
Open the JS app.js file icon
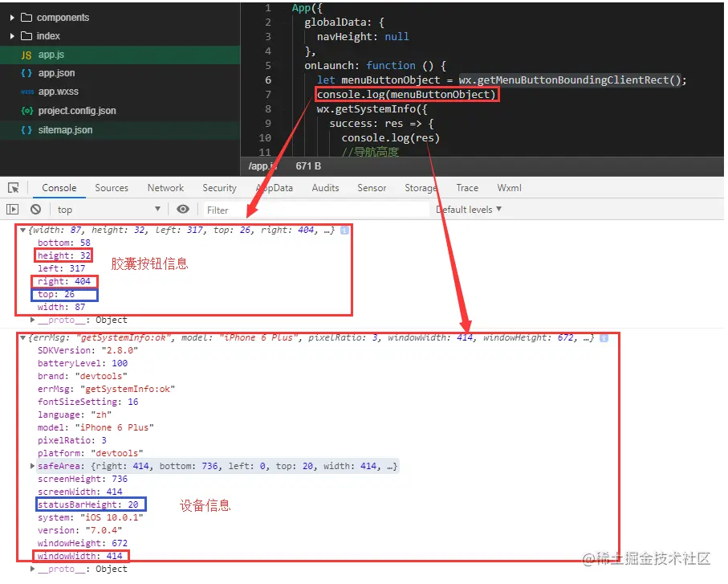point(26,55)
